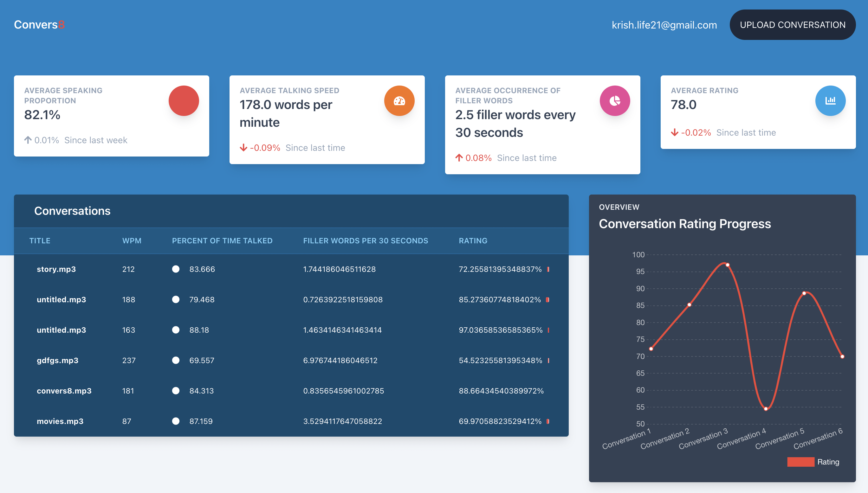This screenshot has height=493, width=868.
Task: Click the krish.life21@gmail.com account link
Action: pos(664,25)
